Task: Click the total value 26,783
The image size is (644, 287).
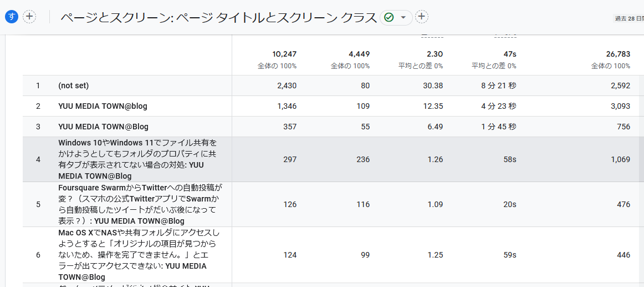Action: coord(618,54)
